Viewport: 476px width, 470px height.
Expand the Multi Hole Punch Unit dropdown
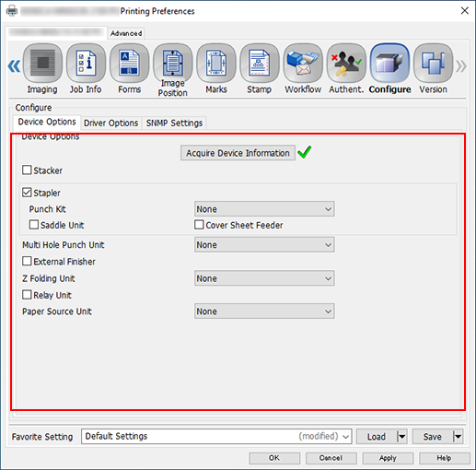click(264, 245)
